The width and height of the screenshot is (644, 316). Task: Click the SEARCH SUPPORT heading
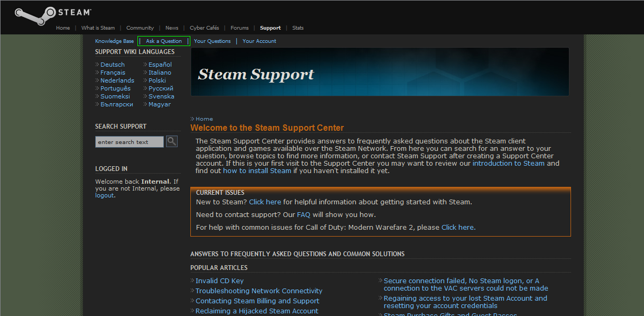(x=121, y=127)
